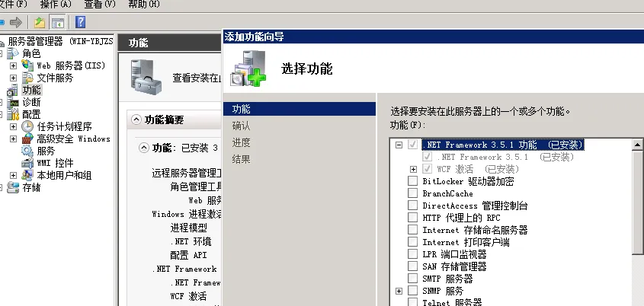This screenshot has height=306, width=644.
Task: Expand the SNMP 服务 node
Action: coord(399,292)
